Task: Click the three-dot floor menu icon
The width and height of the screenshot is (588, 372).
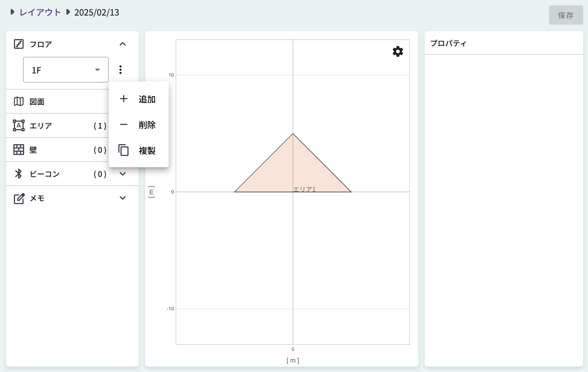Action: pyautogui.click(x=120, y=70)
